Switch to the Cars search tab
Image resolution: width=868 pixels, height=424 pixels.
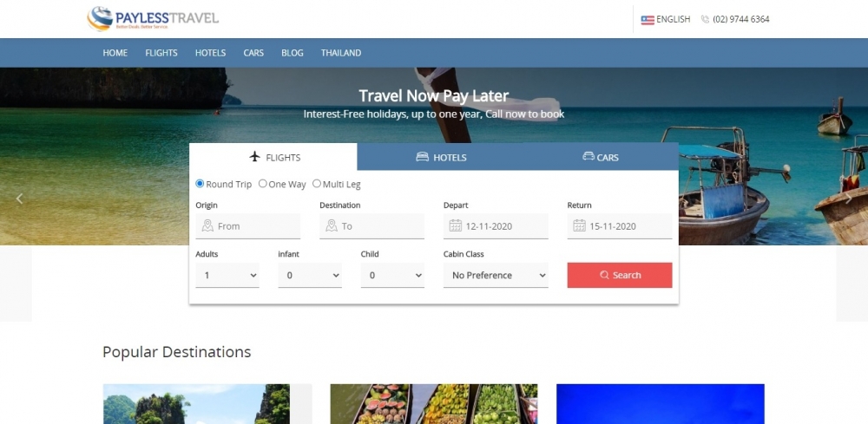click(601, 157)
